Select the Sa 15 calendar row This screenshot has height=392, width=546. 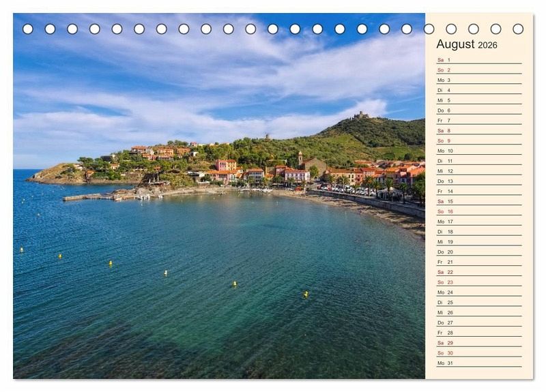(x=479, y=201)
